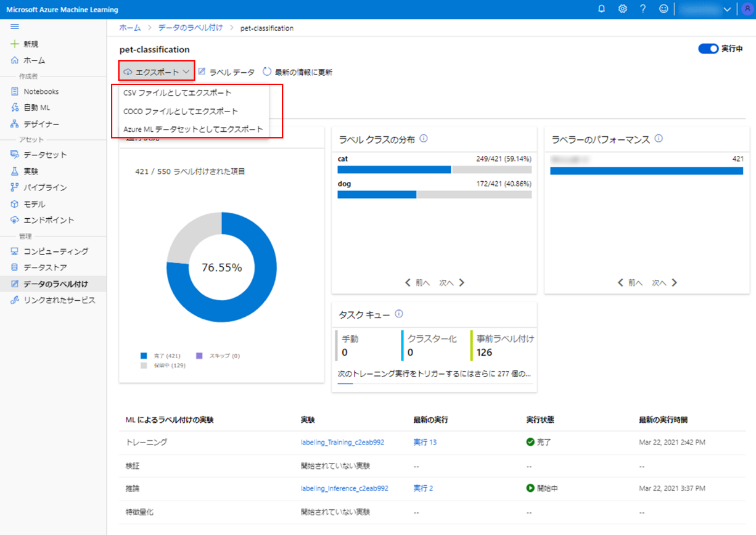Image resolution: width=756 pixels, height=535 pixels.
Task: Go to next page in ラベラーのパフォーマンス
Action: tap(665, 283)
